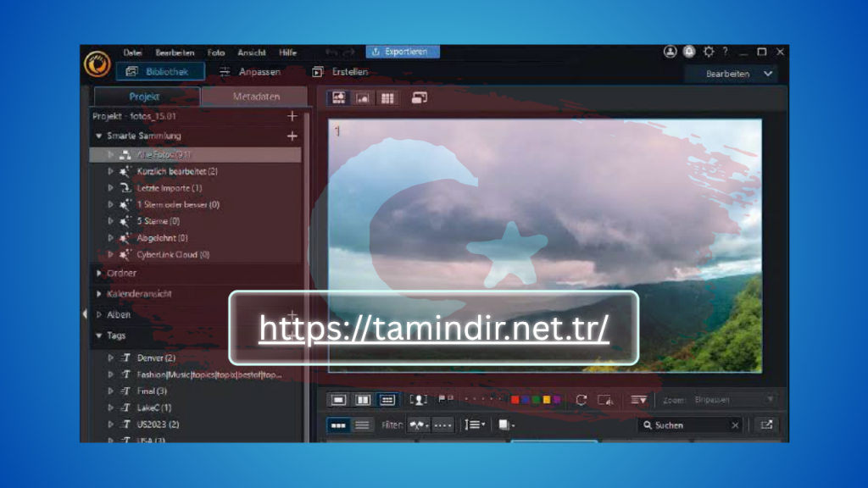The width and height of the screenshot is (868, 488).
Task: Click the sort order icon
Action: [475, 425]
